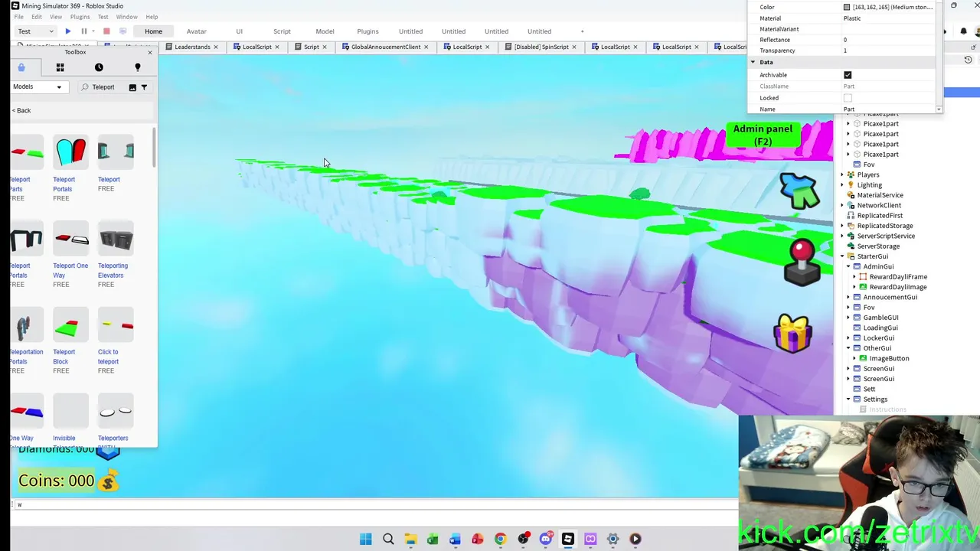Select the RewardDayFrame item in Explorer
Viewport: 980px width, 551px height.
point(897,277)
